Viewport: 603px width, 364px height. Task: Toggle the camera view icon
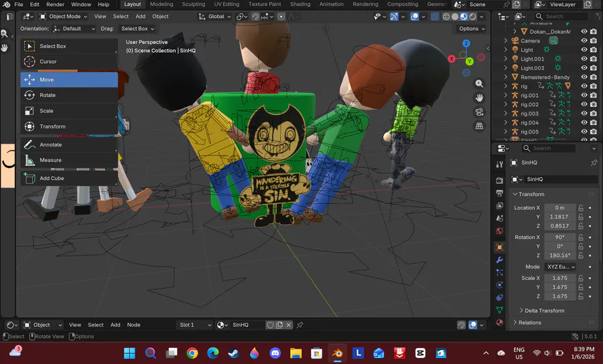click(x=479, y=112)
